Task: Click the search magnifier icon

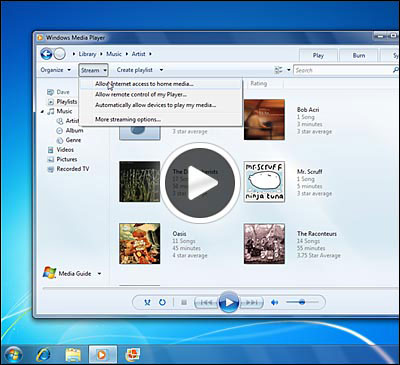Action: pos(395,70)
